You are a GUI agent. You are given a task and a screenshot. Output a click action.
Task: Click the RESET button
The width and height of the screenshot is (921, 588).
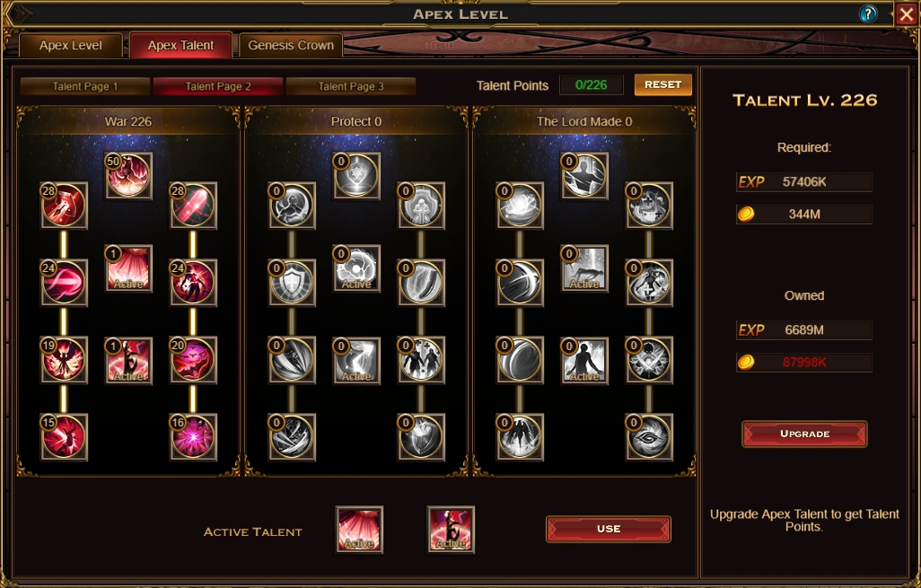663,84
